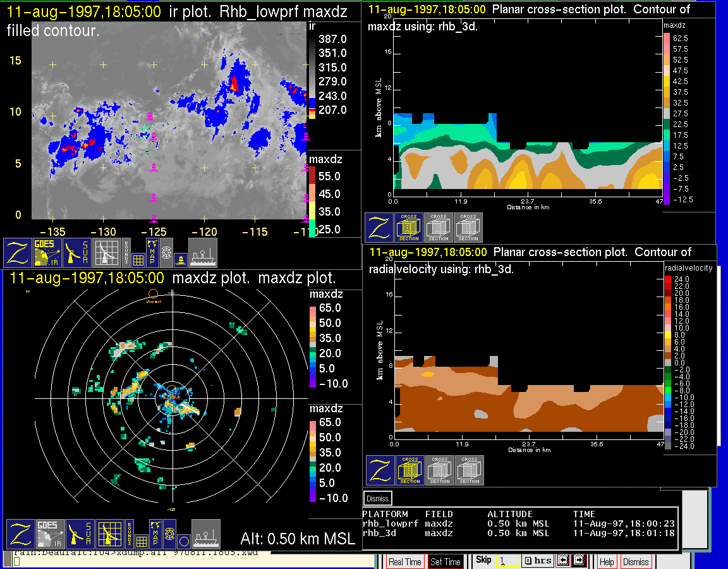
Task: Open the hrs time unit dropdown
Action: point(538,561)
